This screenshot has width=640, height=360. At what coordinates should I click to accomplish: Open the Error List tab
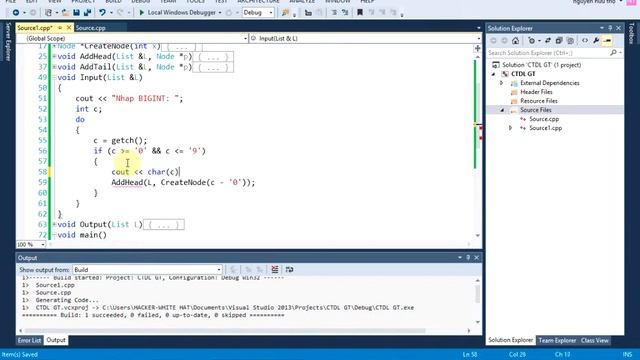(x=29, y=340)
